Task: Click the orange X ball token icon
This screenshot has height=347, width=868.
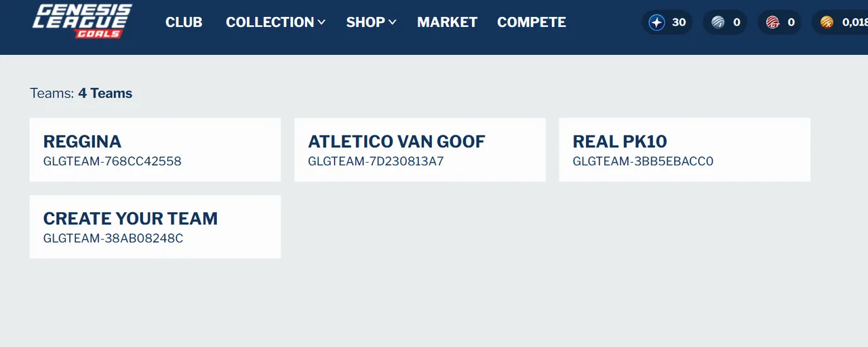Action: tap(827, 22)
